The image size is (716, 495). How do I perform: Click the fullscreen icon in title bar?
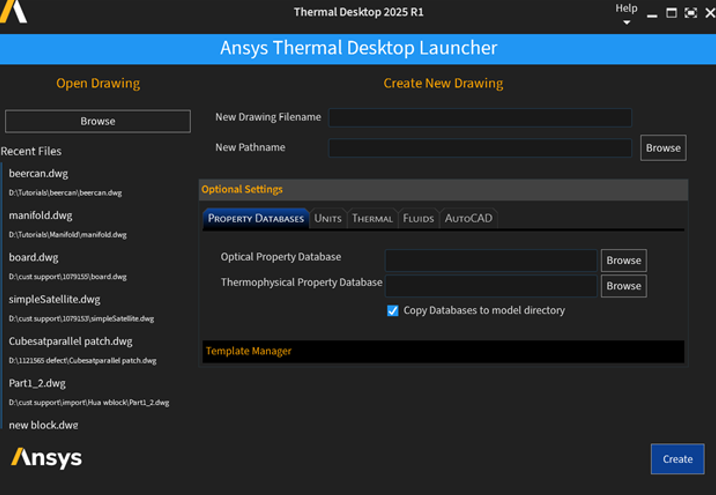coord(690,13)
